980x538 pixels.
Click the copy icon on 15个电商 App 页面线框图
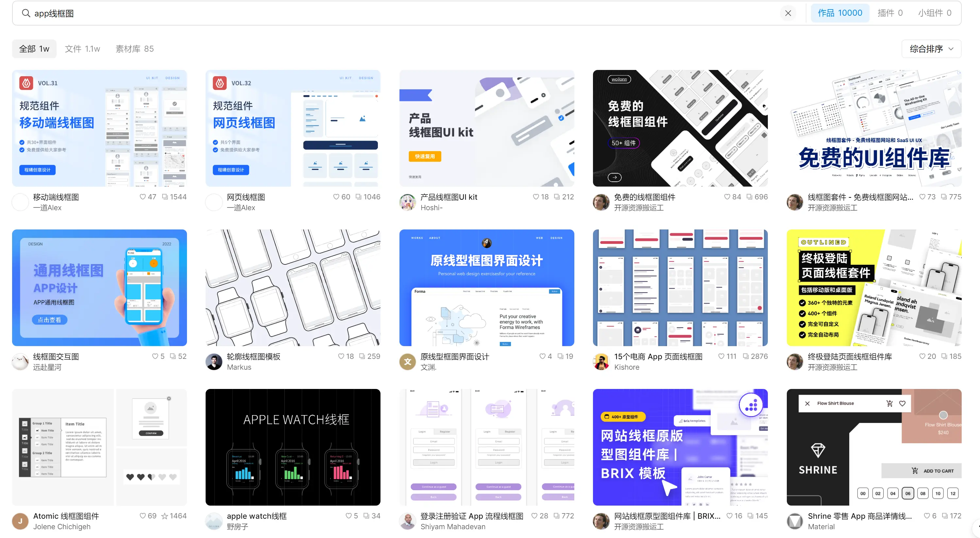[x=745, y=356]
